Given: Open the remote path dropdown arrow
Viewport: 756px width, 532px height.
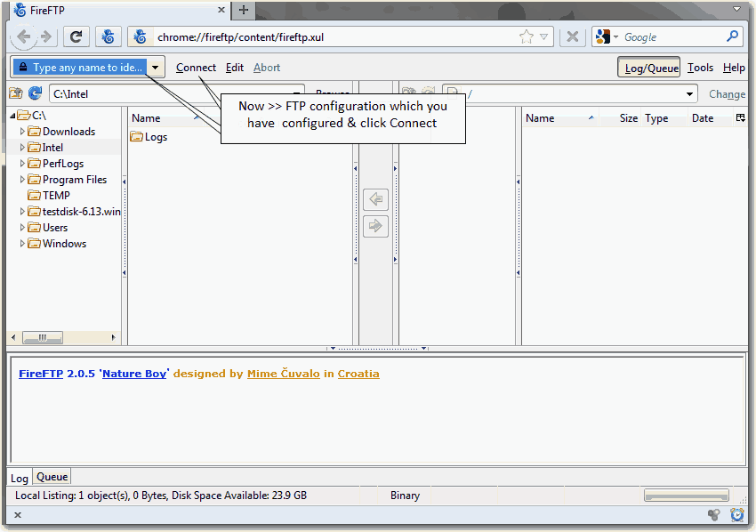Looking at the screenshot, I should tap(690, 94).
